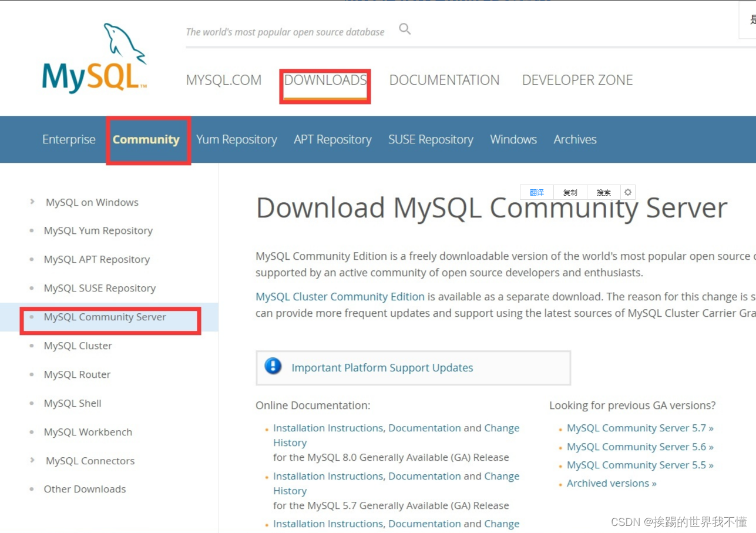The width and height of the screenshot is (756, 533).
Task: Click the 复制 copy button
Action: click(x=570, y=192)
